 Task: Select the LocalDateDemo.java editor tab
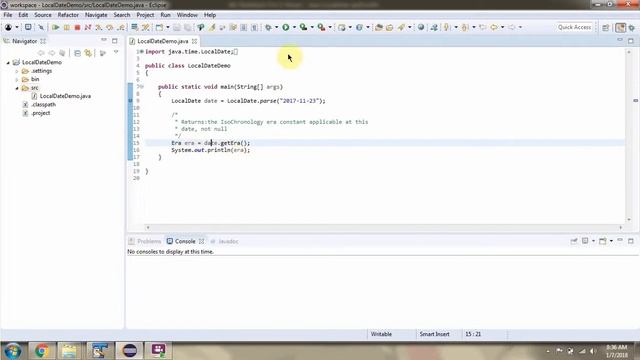tap(163, 41)
